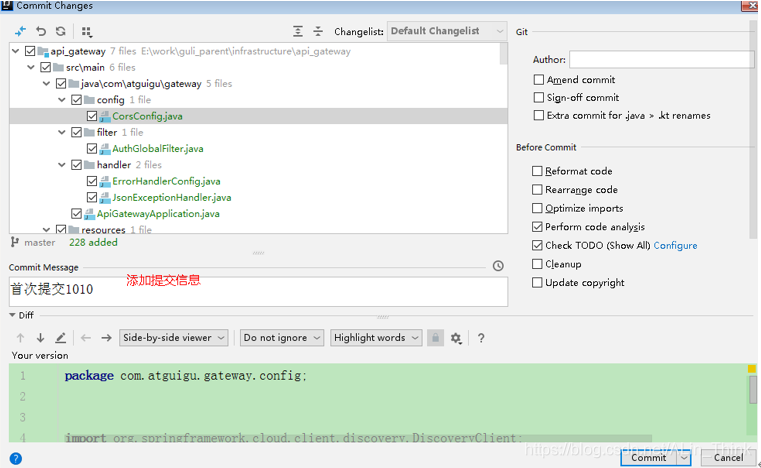The height and width of the screenshot is (468, 761).
Task: Click the yellow inspection marker in diff
Action: (x=752, y=369)
